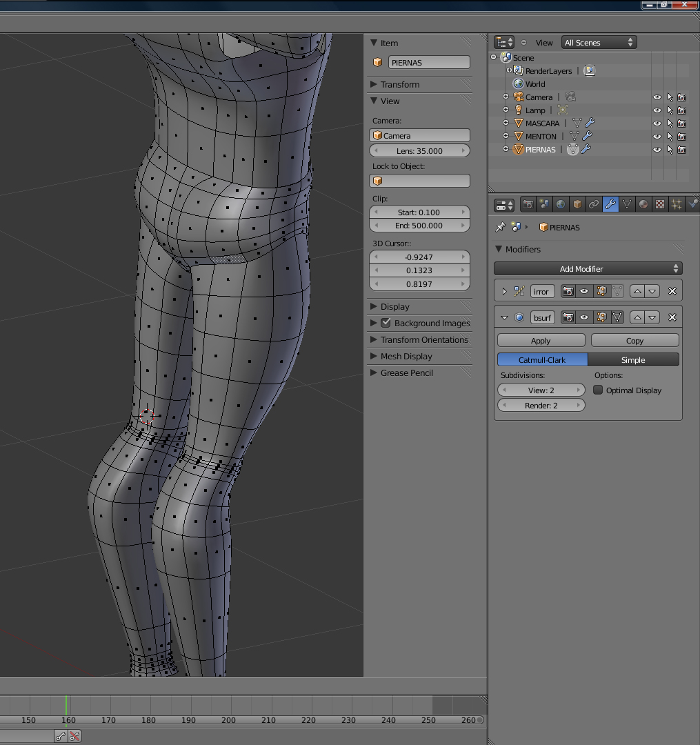Image resolution: width=700 pixels, height=745 pixels.
Task: Open the All Scenes display dropdown
Action: pyautogui.click(x=599, y=42)
